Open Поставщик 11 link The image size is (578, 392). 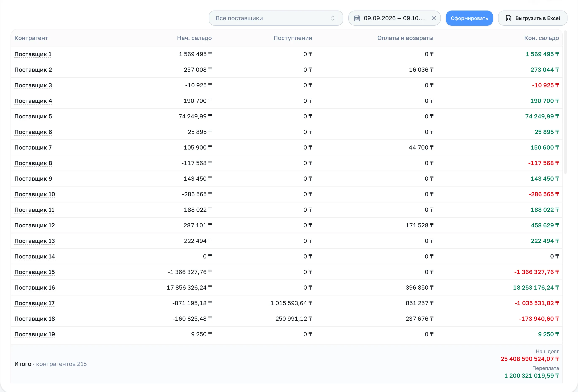[34, 210]
